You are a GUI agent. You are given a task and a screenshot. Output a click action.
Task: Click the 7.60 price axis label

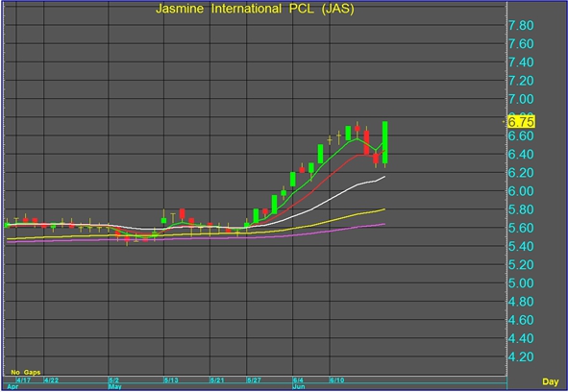[521, 44]
